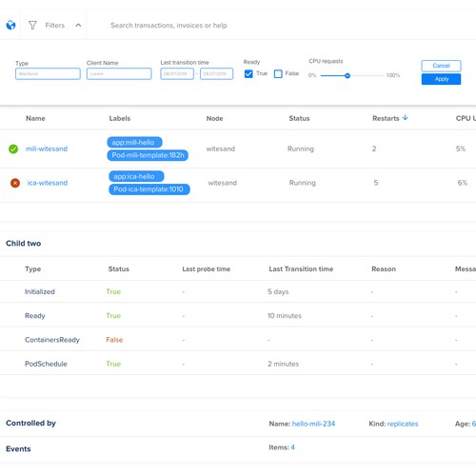Sort by Restarts arrow icon
This screenshot has width=476, height=476.
(x=406, y=118)
